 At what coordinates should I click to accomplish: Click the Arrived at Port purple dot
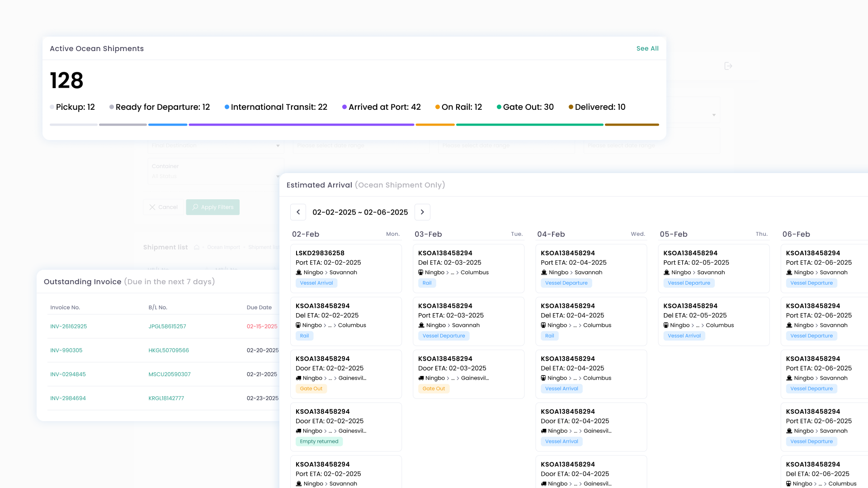(344, 107)
